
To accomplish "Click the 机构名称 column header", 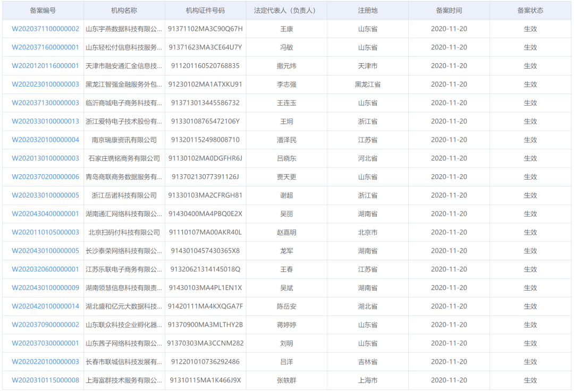I will (123, 10).
